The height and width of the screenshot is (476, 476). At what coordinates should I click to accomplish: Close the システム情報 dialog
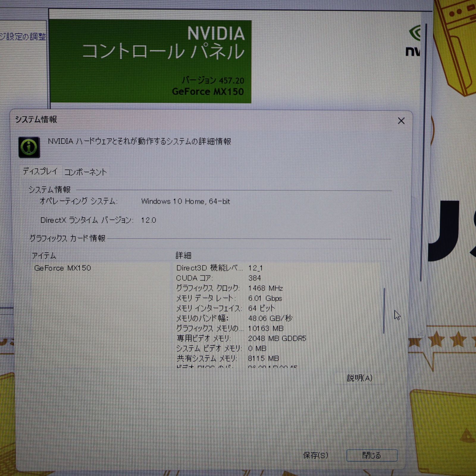(x=401, y=121)
